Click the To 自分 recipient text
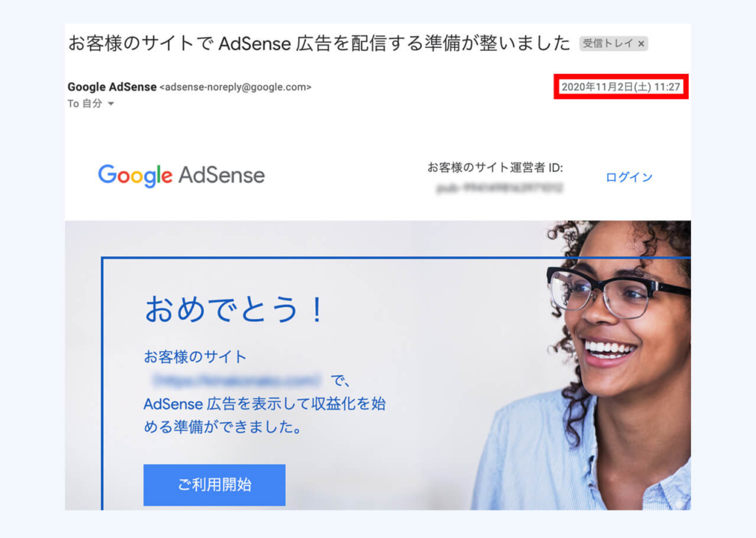 point(85,103)
